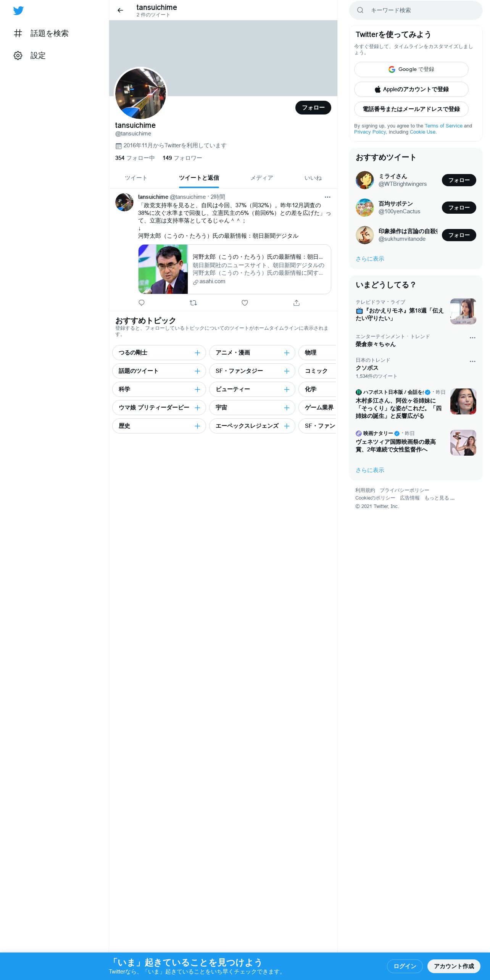Sign up with 電話番号またはメールアドレスで登録
490x980 pixels.
pyautogui.click(x=411, y=109)
